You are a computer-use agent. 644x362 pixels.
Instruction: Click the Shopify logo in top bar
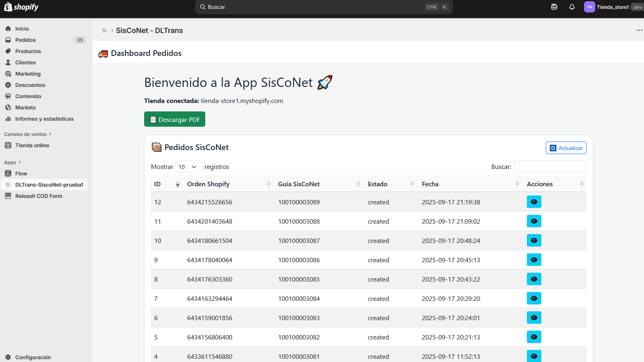tap(21, 7)
